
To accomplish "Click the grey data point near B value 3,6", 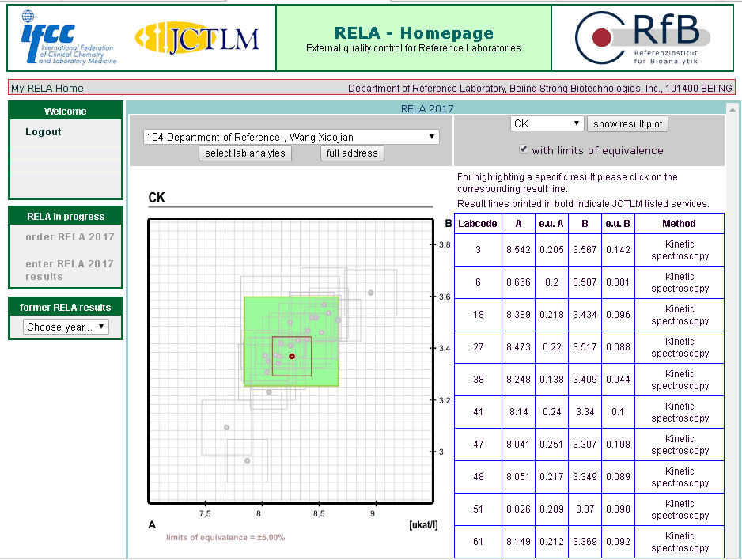I will point(371,293).
